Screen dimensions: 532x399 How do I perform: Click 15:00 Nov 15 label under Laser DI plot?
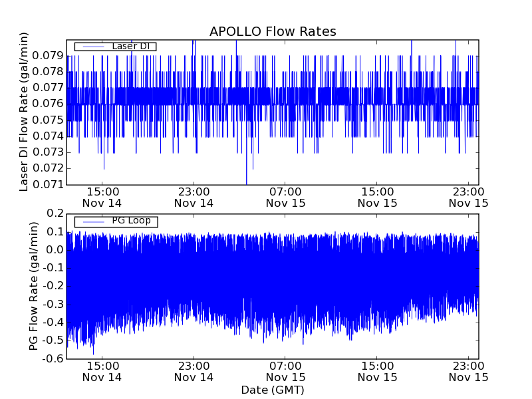377,198
